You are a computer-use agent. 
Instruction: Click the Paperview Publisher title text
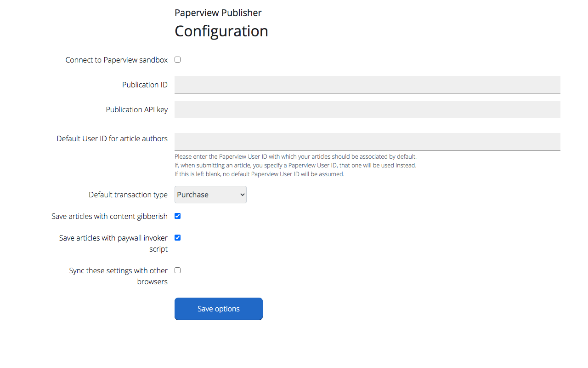pyautogui.click(x=218, y=13)
